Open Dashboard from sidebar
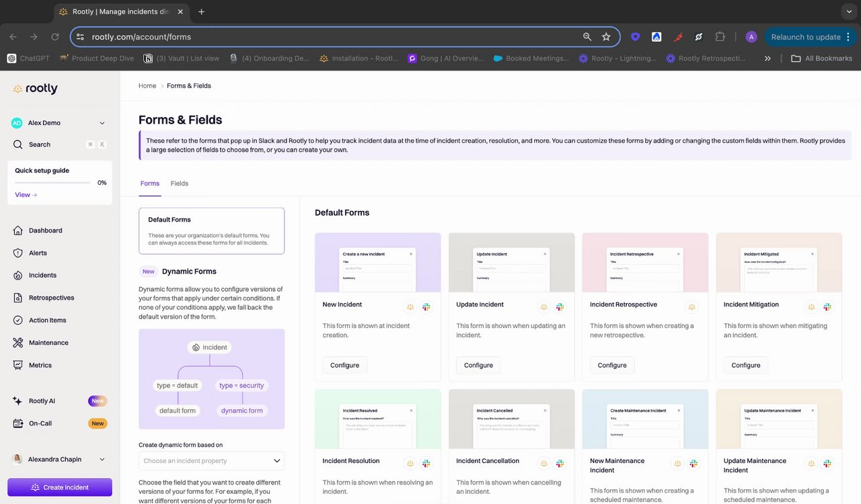Viewport: 861px width, 504px height. click(45, 230)
